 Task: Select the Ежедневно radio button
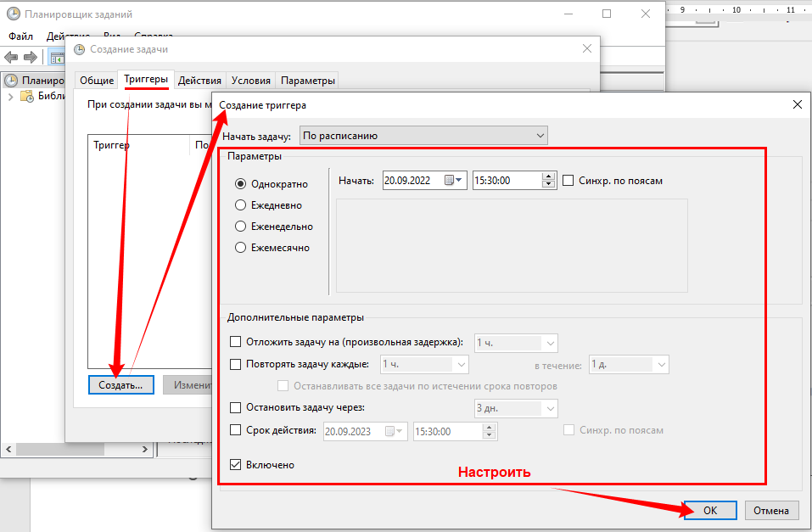click(x=240, y=205)
